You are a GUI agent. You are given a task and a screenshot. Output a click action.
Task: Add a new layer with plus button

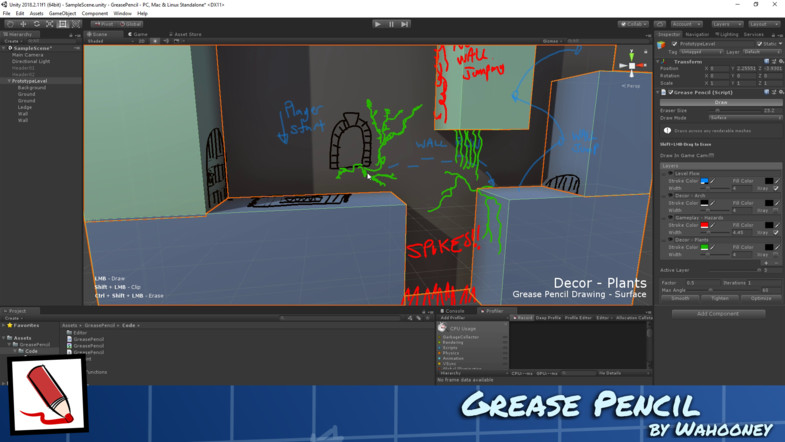pos(766,263)
